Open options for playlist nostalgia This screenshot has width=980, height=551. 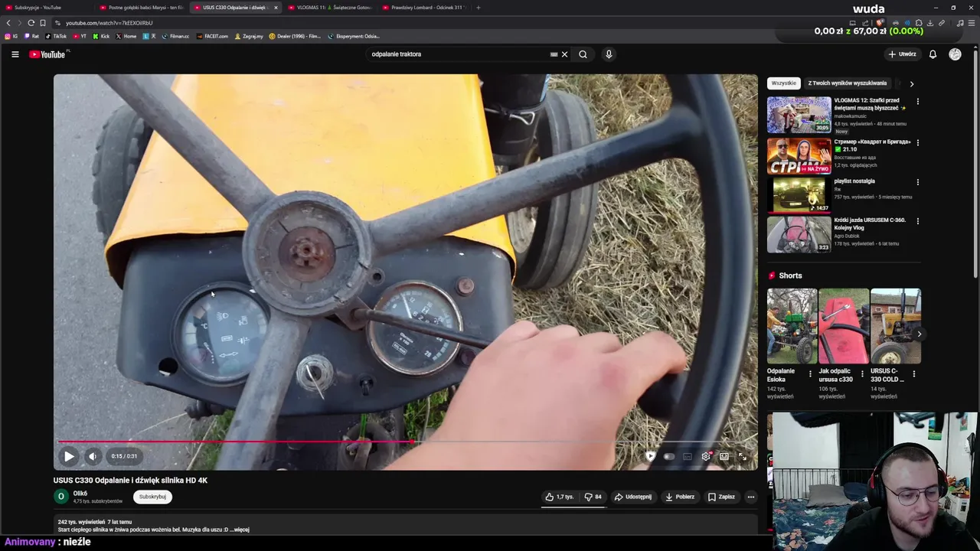(x=917, y=182)
